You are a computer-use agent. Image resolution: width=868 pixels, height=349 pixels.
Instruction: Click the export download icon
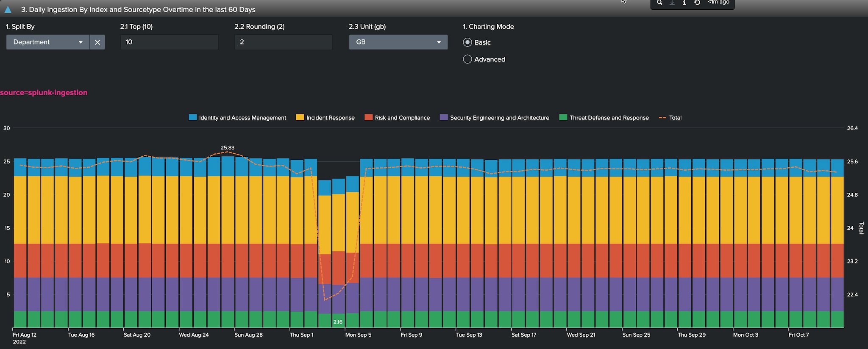coord(672,3)
